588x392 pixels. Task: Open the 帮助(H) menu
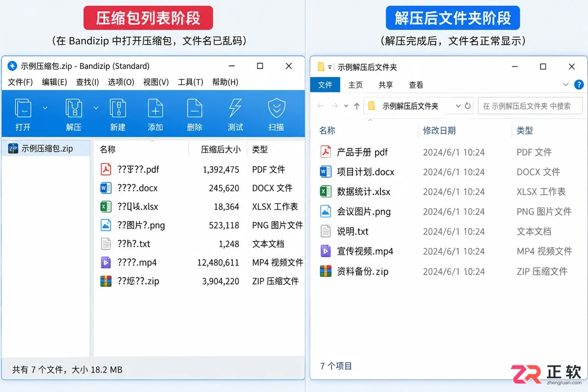[x=225, y=82]
